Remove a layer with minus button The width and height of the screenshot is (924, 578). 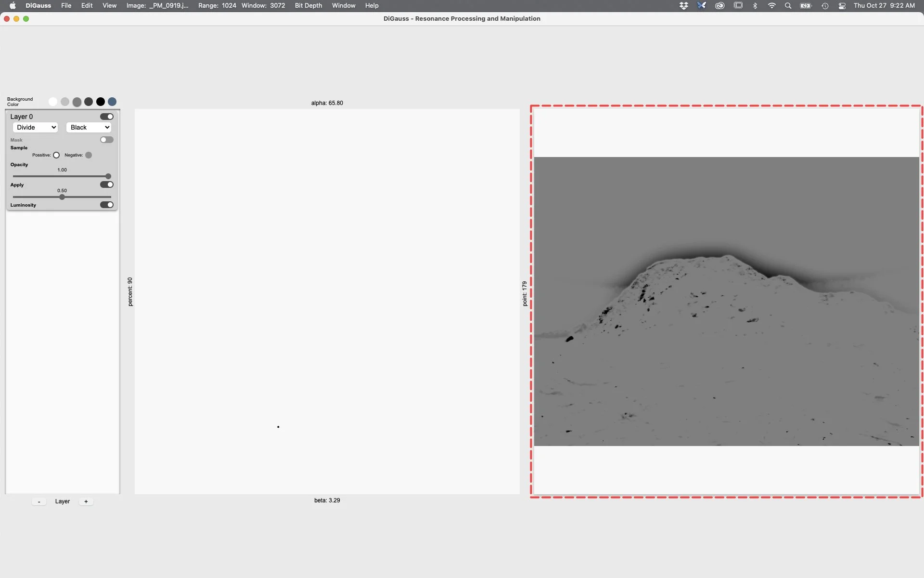coord(39,501)
